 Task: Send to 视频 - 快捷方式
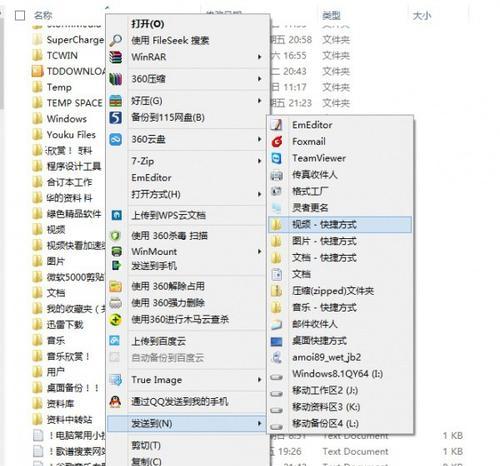[x=340, y=224]
